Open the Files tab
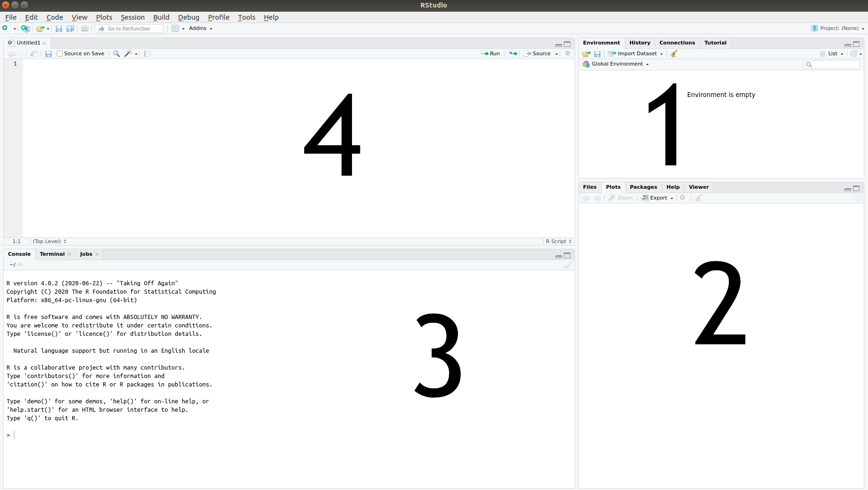 (x=590, y=187)
